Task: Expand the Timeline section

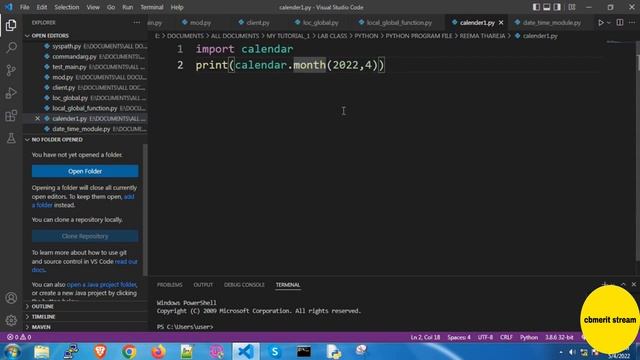Action: [85, 316]
